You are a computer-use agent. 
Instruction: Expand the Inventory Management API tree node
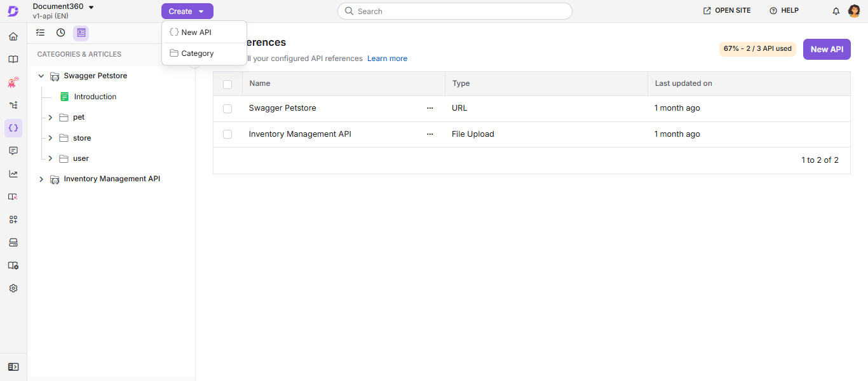pos(41,179)
